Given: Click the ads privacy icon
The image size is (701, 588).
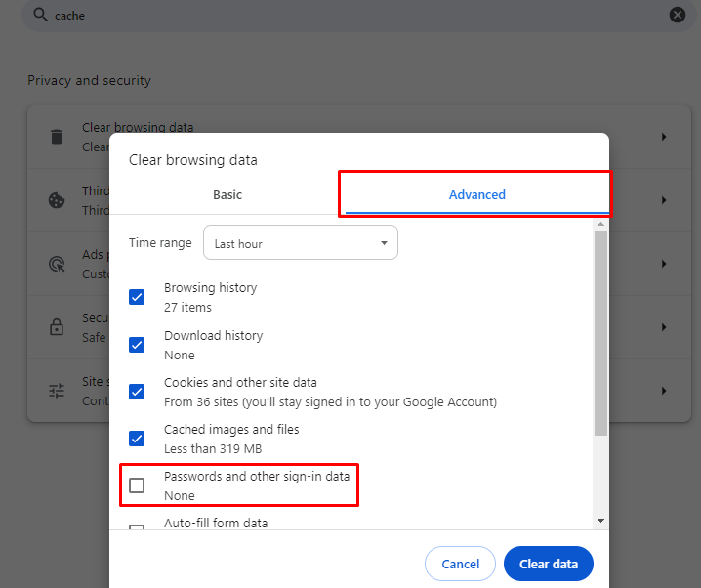Looking at the screenshot, I should (57, 264).
